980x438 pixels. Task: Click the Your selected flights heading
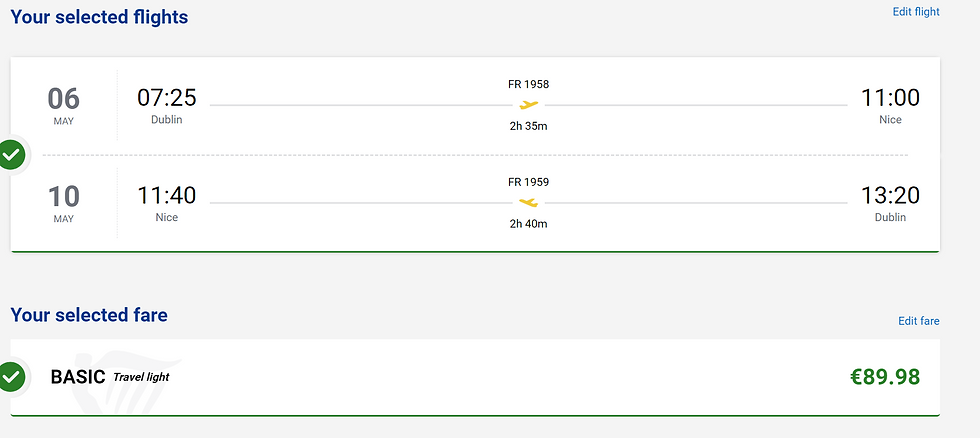pos(99,16)
